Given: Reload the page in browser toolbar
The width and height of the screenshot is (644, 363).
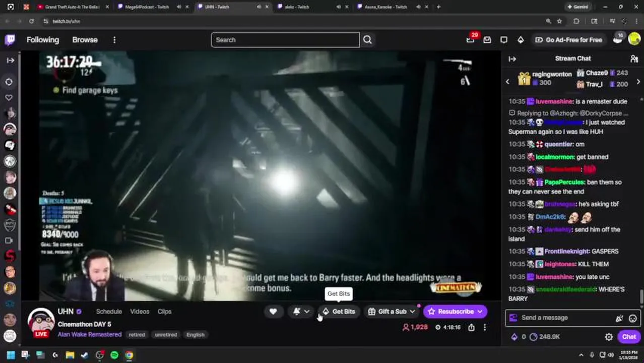Looking at the screenshot, I should click(31, 21).
